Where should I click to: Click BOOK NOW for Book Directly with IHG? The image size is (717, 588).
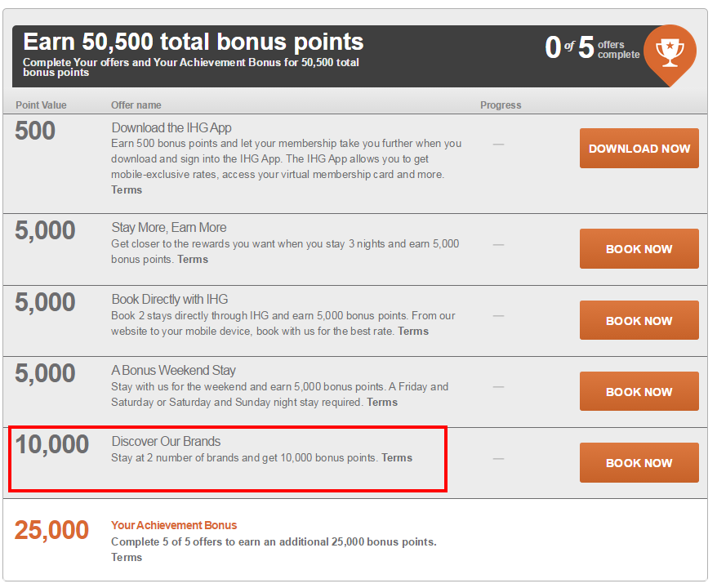pyautogui.click(x=639, y=320)
